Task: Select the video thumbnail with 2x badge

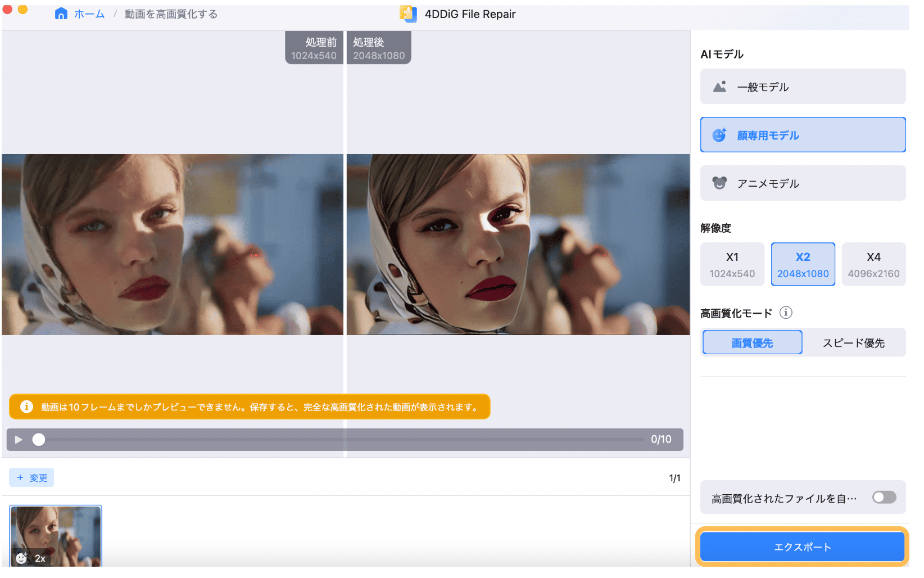Action: [56, 536]
